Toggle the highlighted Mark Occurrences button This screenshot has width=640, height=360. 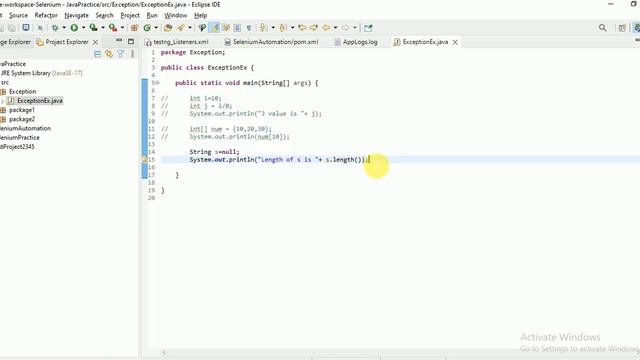(214, 28)
